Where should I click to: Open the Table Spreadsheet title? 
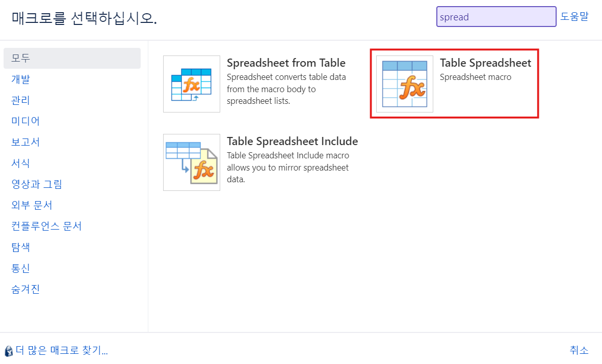click(485, 63)
